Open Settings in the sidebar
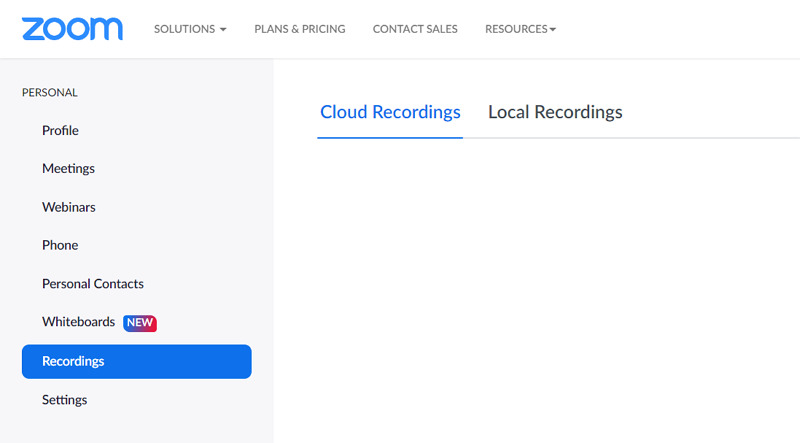800x443 pixels. coord(64,400)
